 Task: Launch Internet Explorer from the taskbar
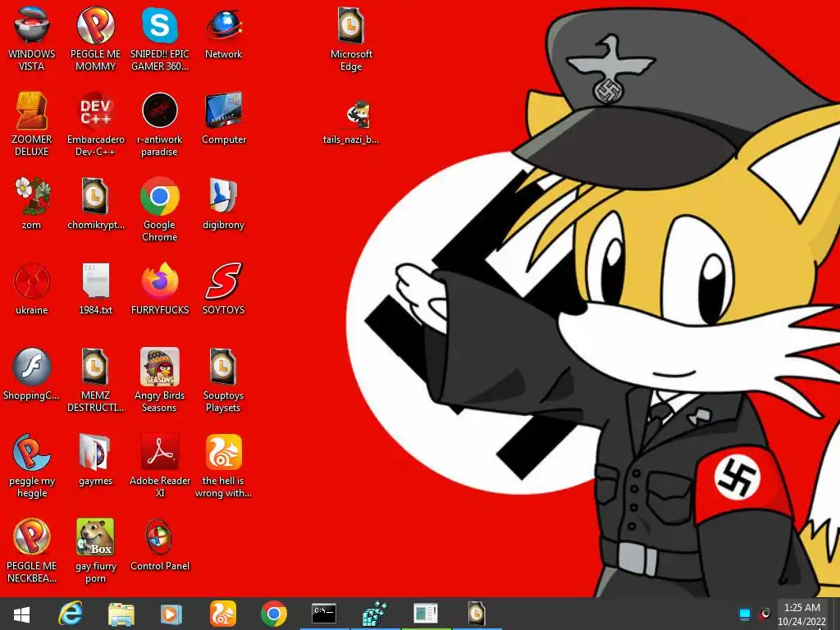pos(71,614)
